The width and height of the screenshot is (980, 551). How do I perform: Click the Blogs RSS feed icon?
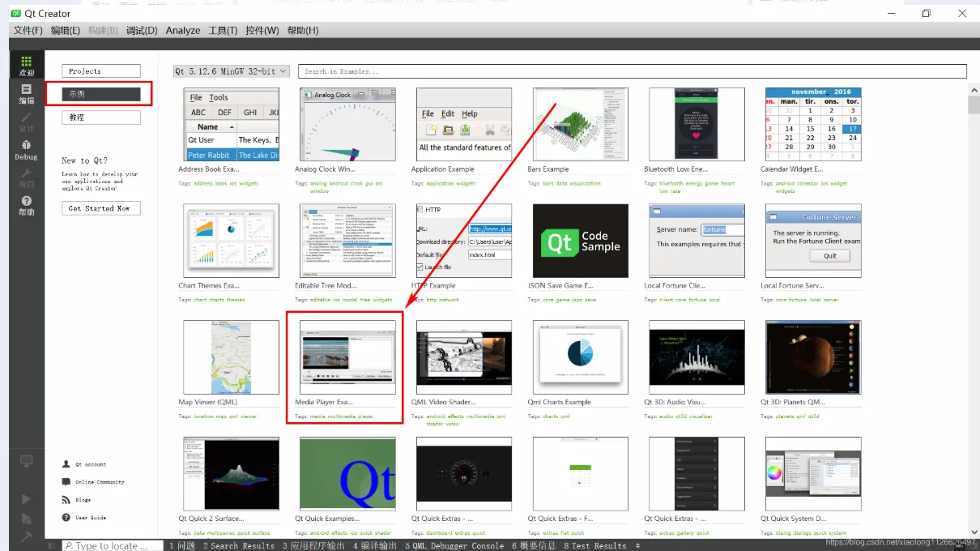66,499
